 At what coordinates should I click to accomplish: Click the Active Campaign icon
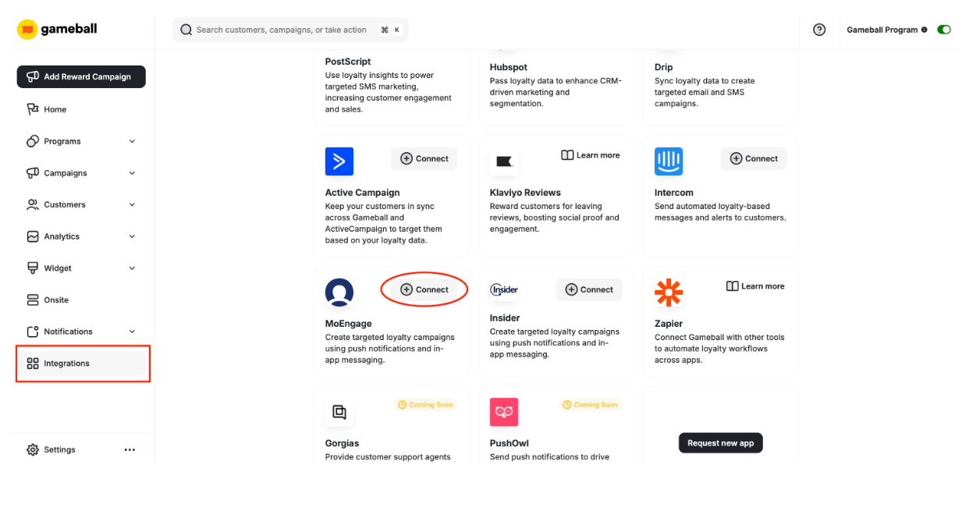pyautogui.click(x=339, y=161)
